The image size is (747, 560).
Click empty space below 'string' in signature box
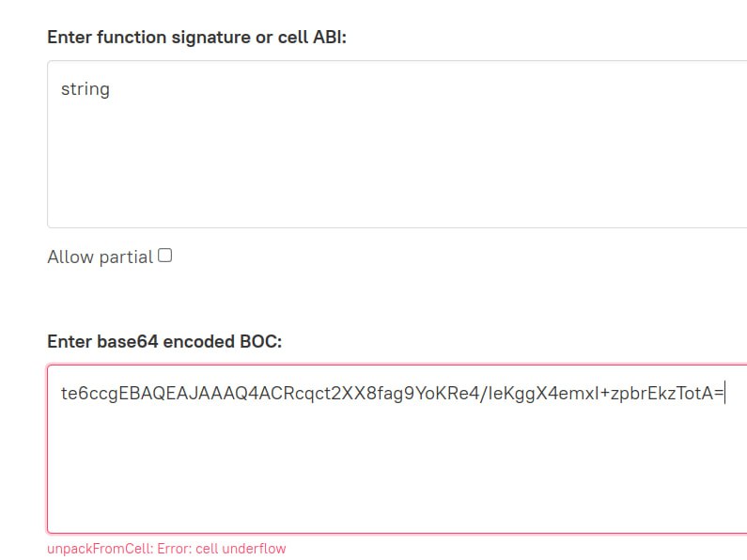click(x=282, y=169)
